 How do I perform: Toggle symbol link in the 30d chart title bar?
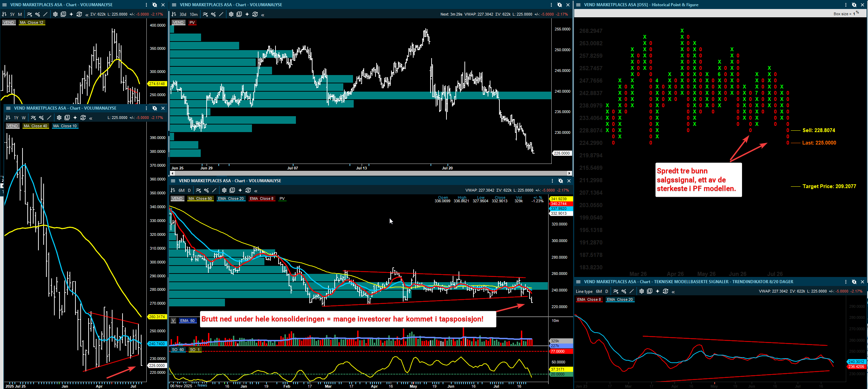click(560, 5)
